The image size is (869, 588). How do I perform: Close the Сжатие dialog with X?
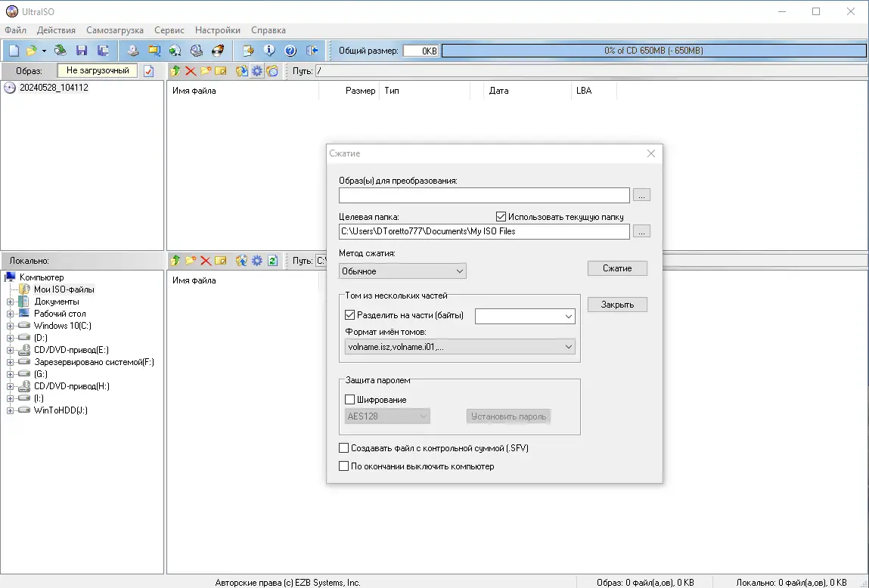click(651, 153)
